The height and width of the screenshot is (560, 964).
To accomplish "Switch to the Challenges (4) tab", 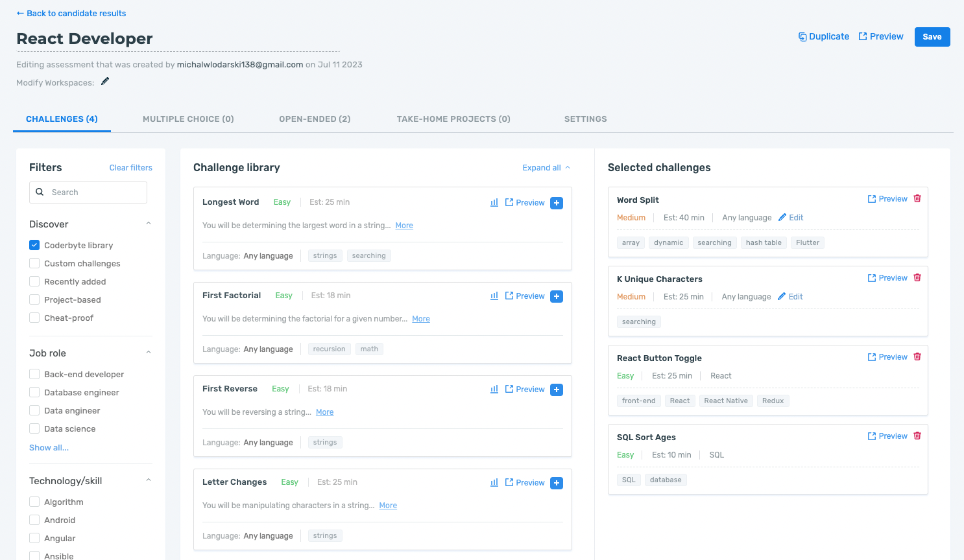I will [62, 119].
